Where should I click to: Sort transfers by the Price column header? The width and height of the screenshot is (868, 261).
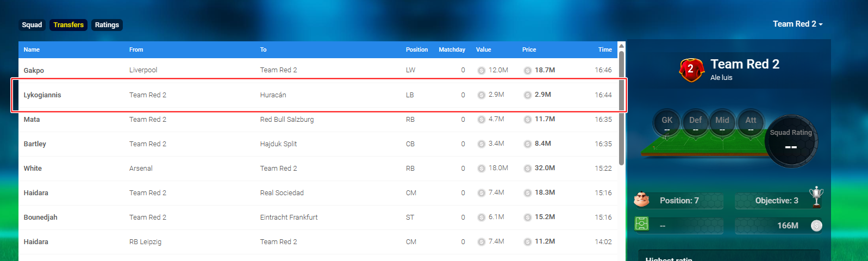click(x=529, y=49)
